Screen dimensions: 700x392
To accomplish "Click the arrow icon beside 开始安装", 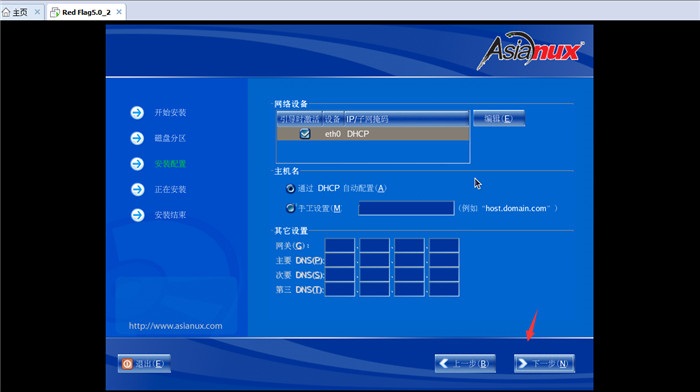I will 137,113.
